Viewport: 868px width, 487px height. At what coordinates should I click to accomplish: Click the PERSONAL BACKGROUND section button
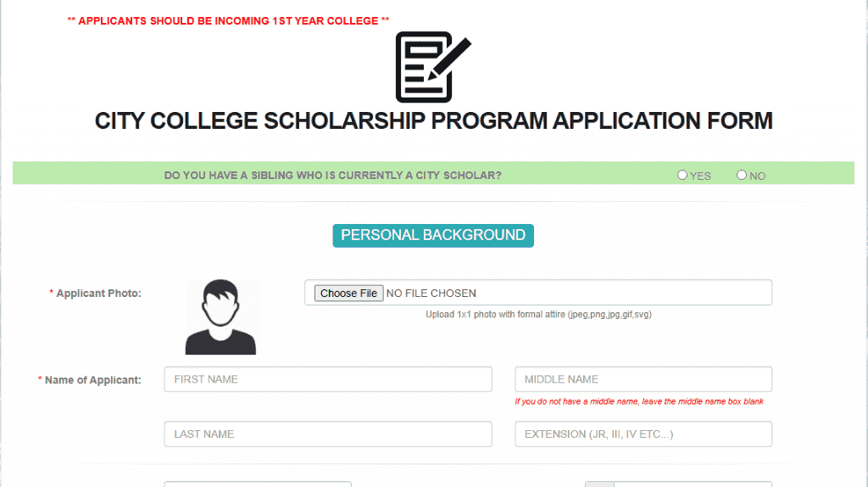(433, 235)
